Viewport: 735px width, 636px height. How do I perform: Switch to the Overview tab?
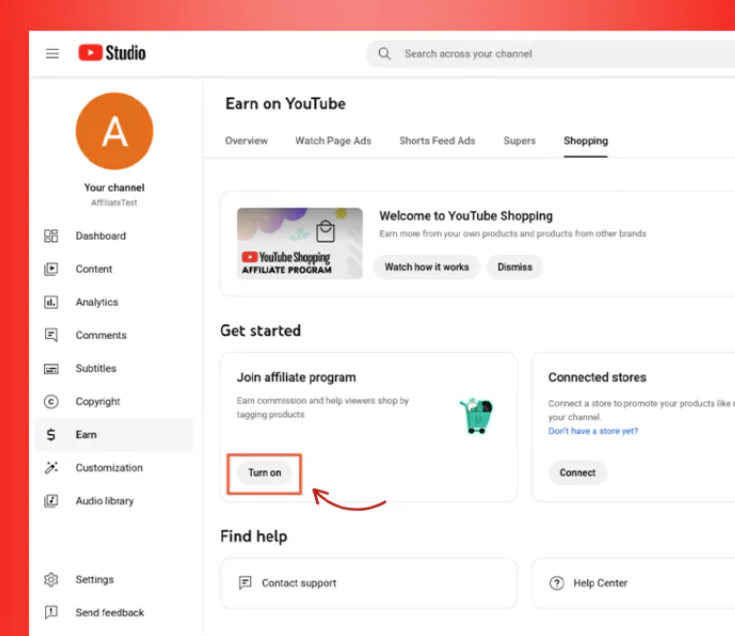pos(246,141)
